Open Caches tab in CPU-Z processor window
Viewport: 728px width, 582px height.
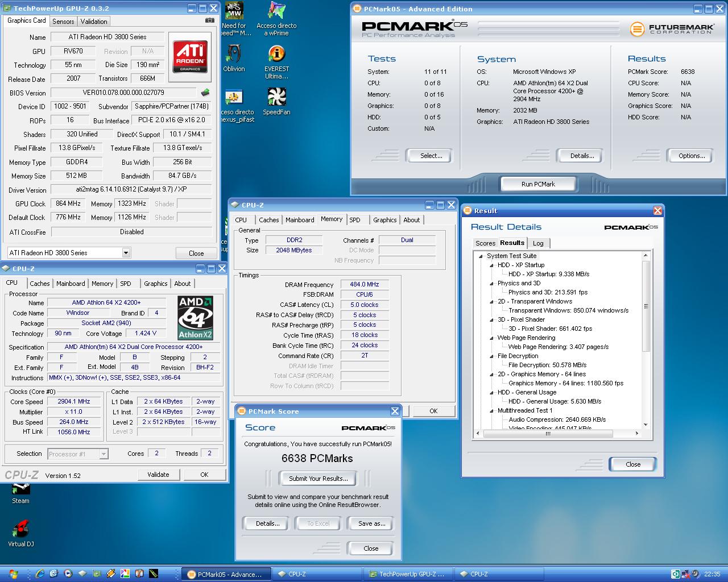point(40,284)
